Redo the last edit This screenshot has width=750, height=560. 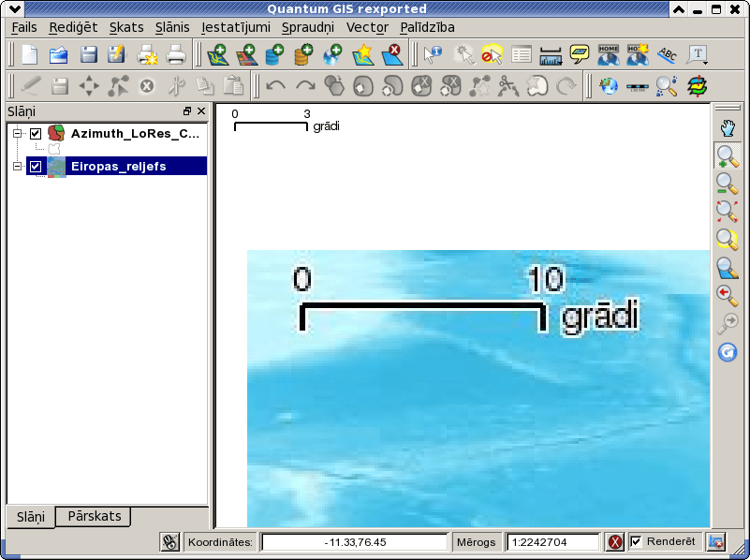click(x=305, y=86)
